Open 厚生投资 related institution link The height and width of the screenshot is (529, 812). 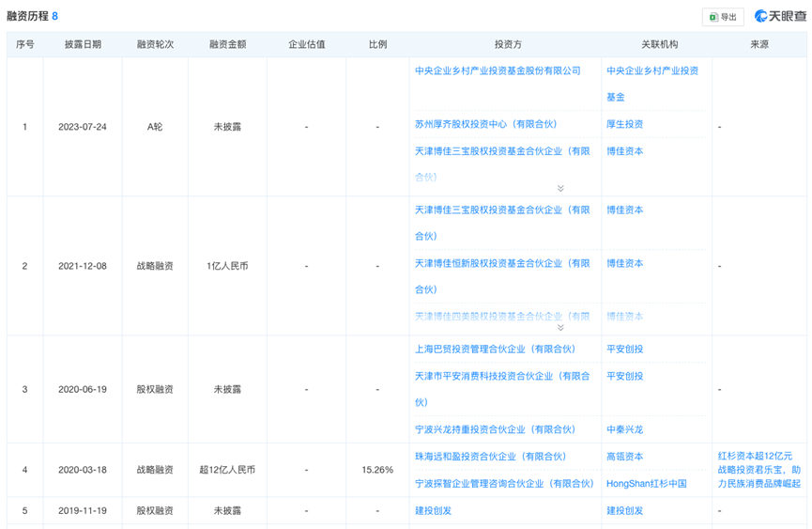pos(624,124)
